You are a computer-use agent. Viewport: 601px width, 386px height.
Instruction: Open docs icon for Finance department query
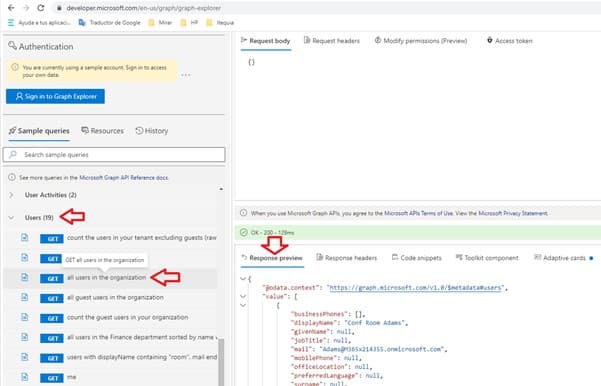[x=25, y=337]
